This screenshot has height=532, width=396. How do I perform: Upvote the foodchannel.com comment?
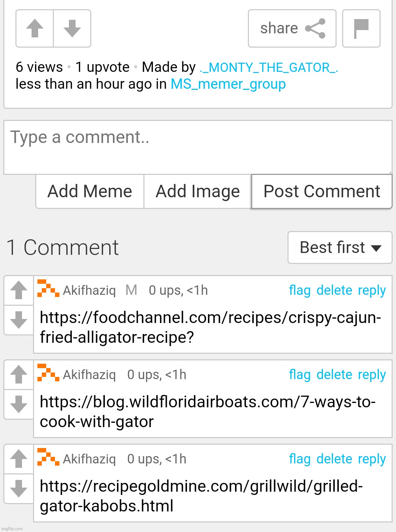tap(19, 290)
